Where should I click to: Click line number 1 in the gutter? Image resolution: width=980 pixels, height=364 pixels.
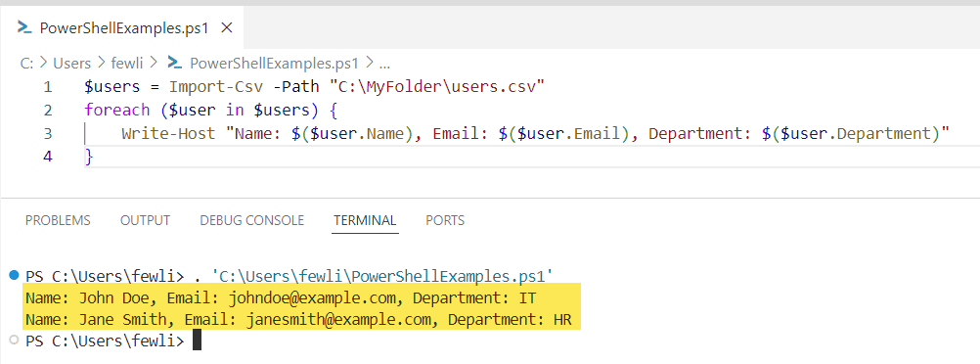pyautogui.click(x=48, y=87)
